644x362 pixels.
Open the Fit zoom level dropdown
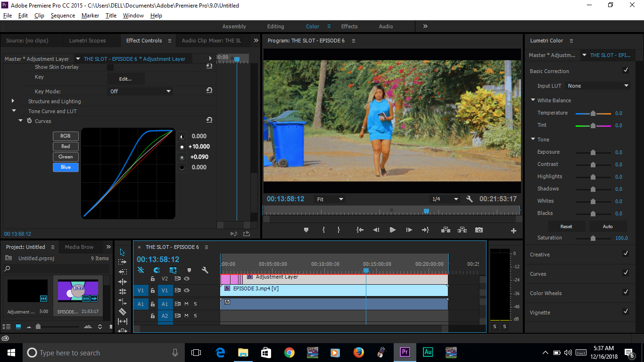click(330, 199)
